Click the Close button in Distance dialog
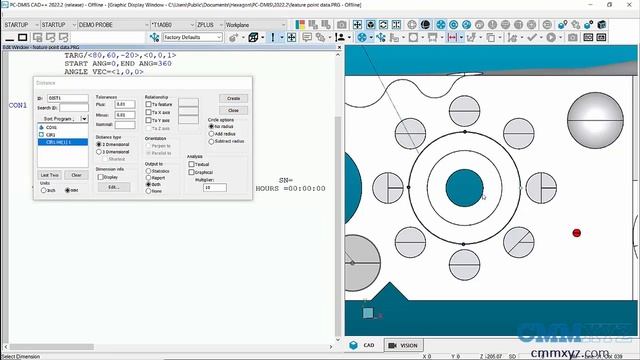The width and height of the screenshot is (640, 360). coord(233,110)
